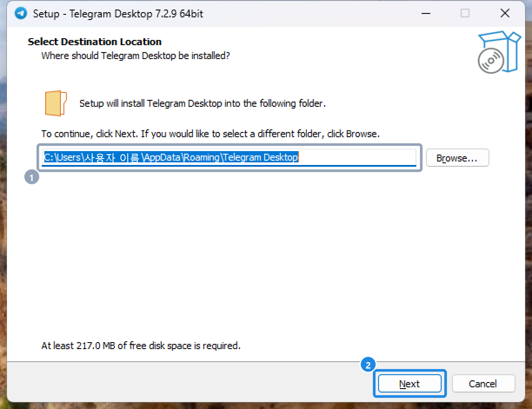Minimize the Setup window
The height and width of the screenshot is (409, 532).
425,13
